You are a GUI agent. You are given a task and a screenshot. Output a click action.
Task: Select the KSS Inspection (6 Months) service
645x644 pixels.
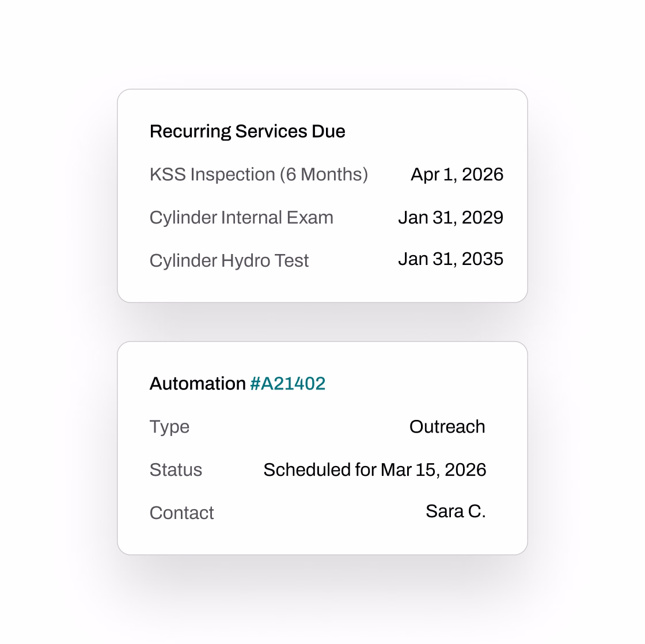coord(259,174)
